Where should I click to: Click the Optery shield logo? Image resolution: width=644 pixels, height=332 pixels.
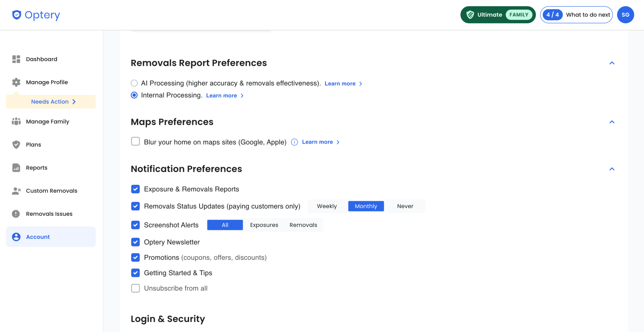17,15
